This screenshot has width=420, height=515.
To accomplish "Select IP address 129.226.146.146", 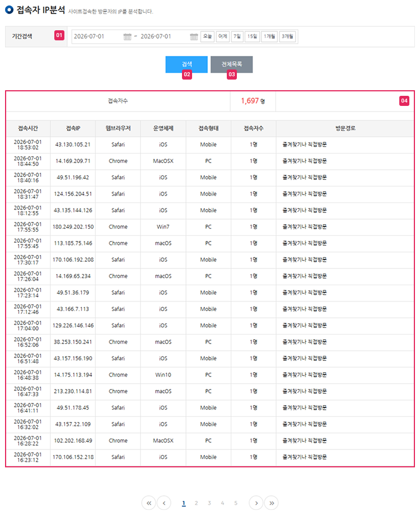I will (x=73, y=325).
